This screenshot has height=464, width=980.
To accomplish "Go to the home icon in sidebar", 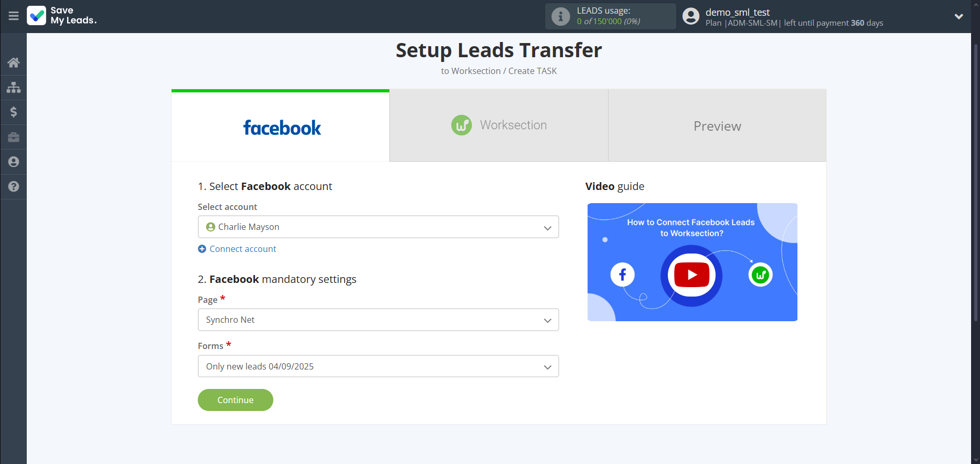I will tap(14, 62).
